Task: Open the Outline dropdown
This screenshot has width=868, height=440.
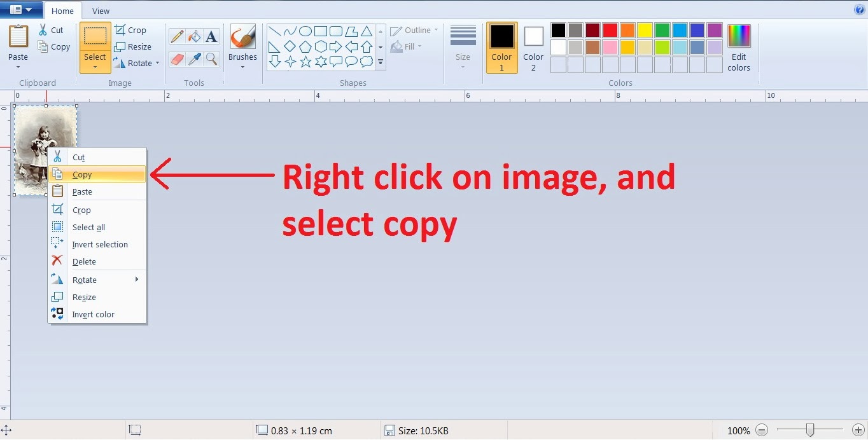Action: click(412, 30)
